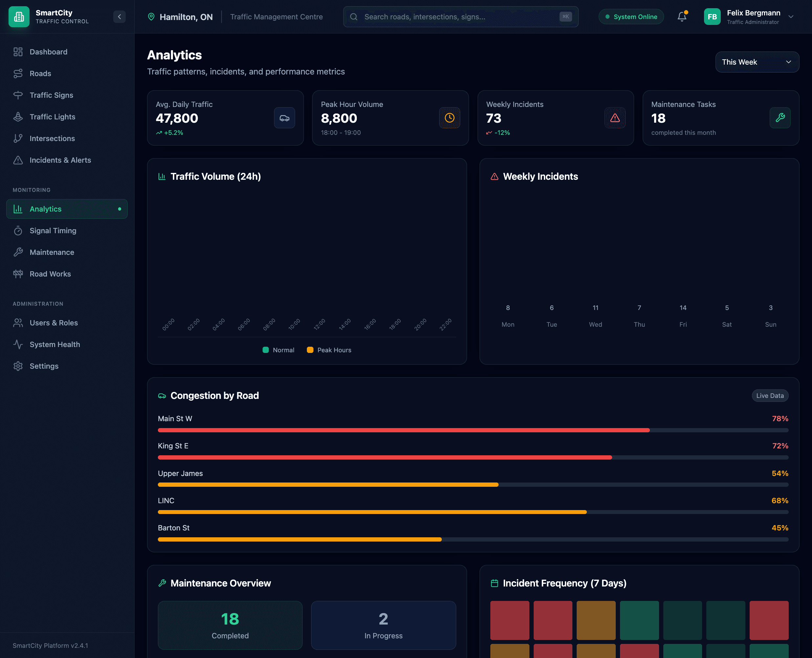Navigate to Incidents & Alerts
812x658 pixels.
[60, 160]
